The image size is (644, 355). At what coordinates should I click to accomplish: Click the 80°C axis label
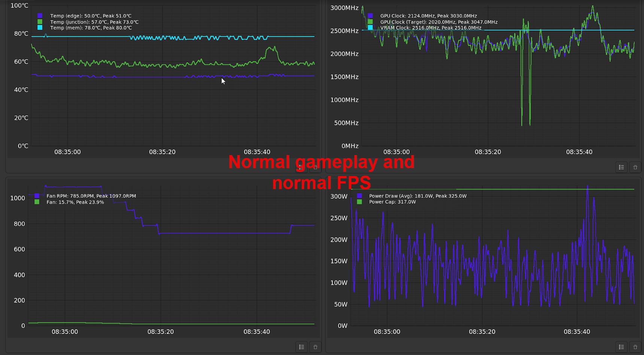pyautogui.click(x=21, y=34)
